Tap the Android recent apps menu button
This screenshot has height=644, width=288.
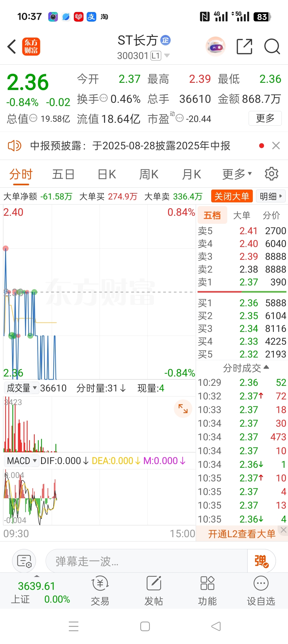click(74, 626)
